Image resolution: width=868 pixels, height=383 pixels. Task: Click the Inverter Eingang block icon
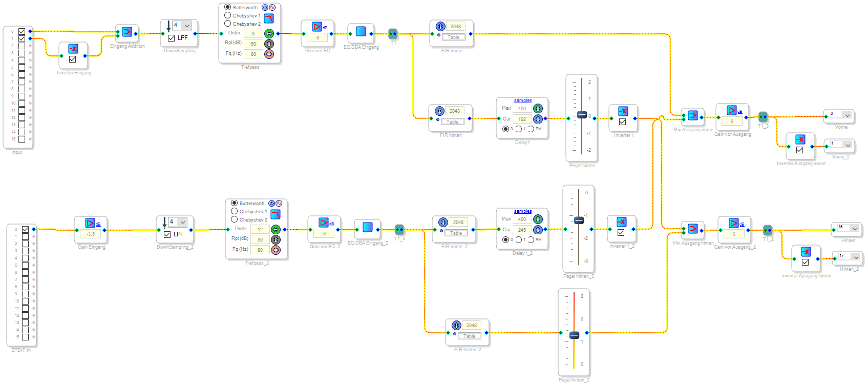tap(73, 49)
